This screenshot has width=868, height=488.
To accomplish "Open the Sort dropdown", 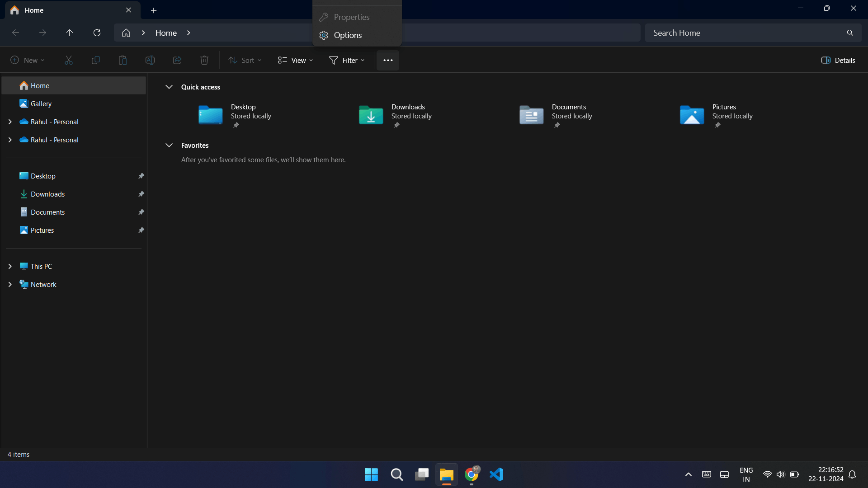I will [x=245, y=60].
